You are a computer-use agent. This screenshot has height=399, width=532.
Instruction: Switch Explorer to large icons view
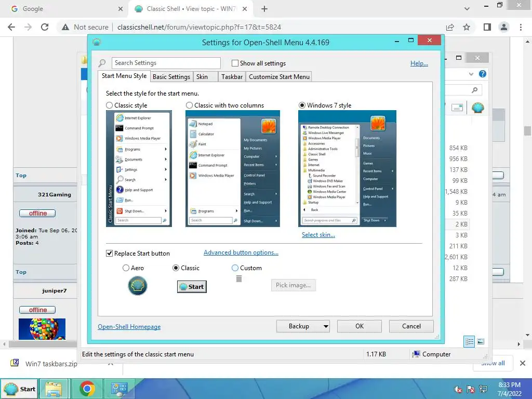(481, 341)
